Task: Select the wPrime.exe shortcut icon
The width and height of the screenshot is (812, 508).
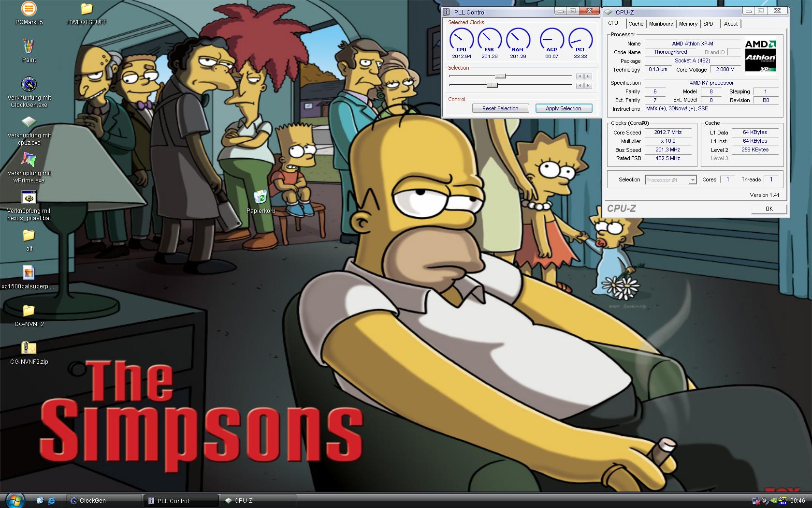Action: pos(29,160)
